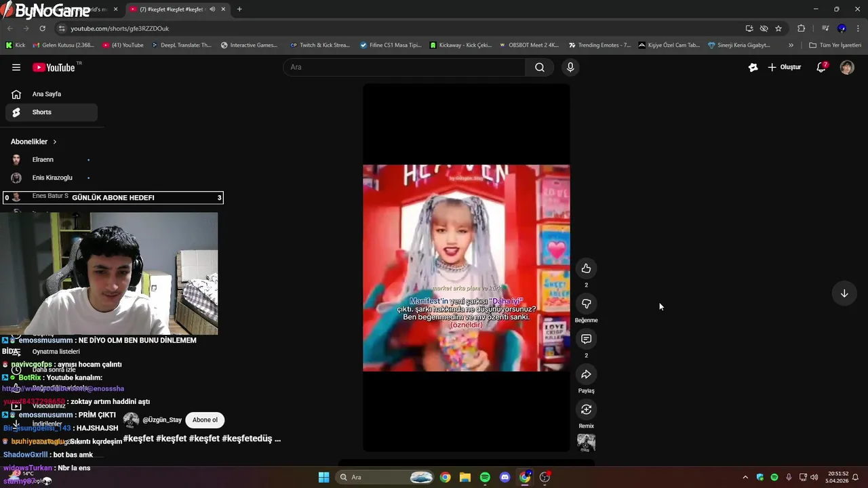Viewport: 868px width, 488px height.
Task: Open File Explorer from taskbar
Action: pyautogui.click(x=465, y=477)
